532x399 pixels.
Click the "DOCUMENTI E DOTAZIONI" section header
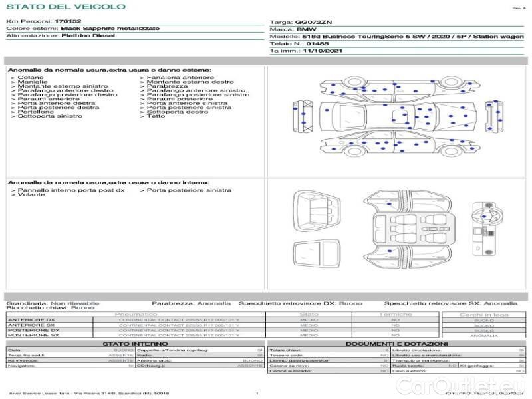[396, 344]
